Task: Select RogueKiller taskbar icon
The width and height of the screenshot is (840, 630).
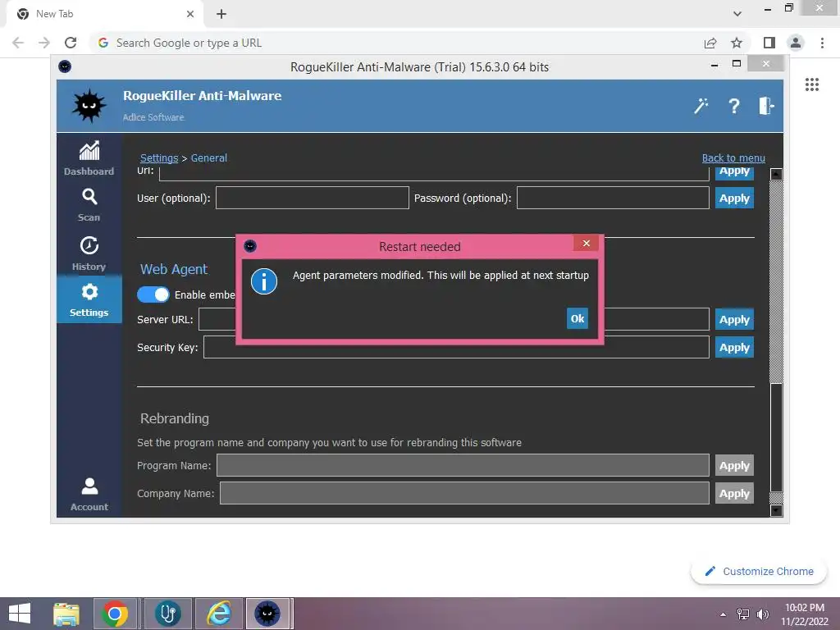Action: click(x=268, y=614)
